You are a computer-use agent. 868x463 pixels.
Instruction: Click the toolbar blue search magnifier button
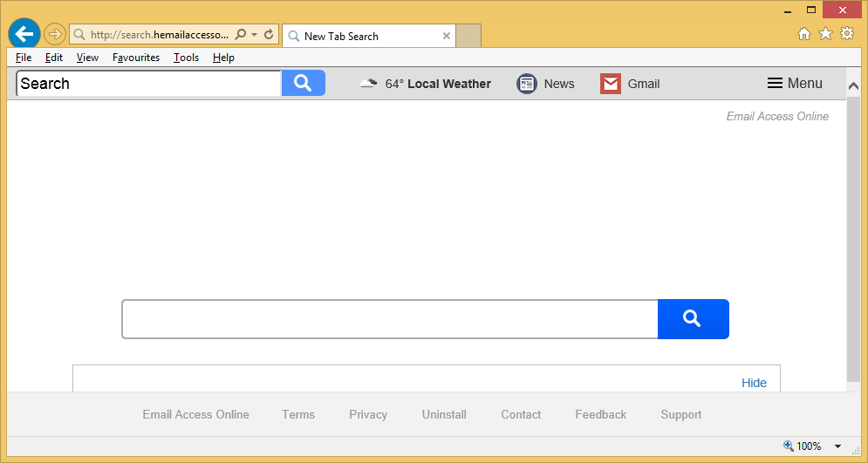click(x=303, y=83)
